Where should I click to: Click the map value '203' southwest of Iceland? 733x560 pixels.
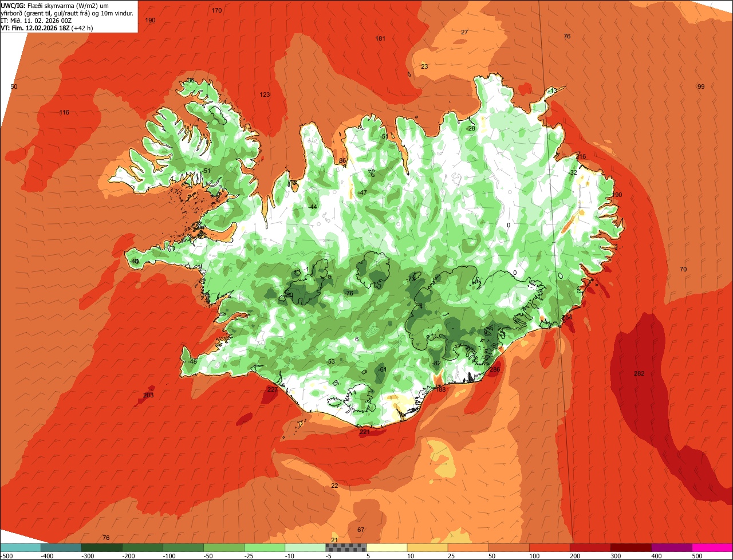pos(148,396)
